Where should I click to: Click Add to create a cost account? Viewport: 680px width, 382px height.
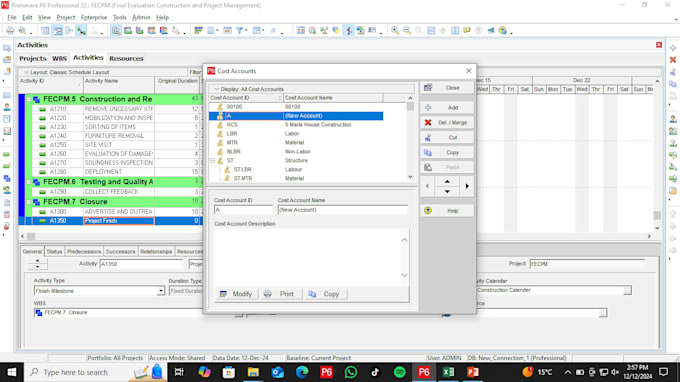(447, 108)
